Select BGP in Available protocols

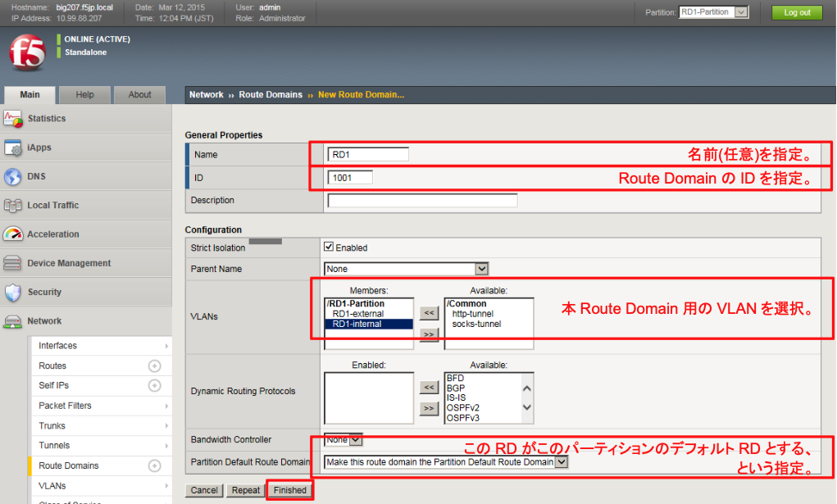[456, 388]
